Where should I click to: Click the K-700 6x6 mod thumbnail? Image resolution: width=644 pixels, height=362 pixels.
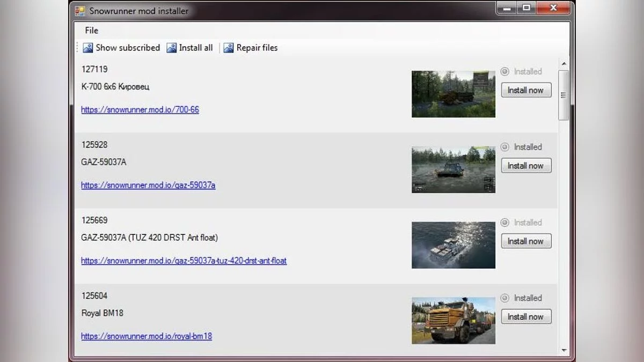tap(453, 94)
